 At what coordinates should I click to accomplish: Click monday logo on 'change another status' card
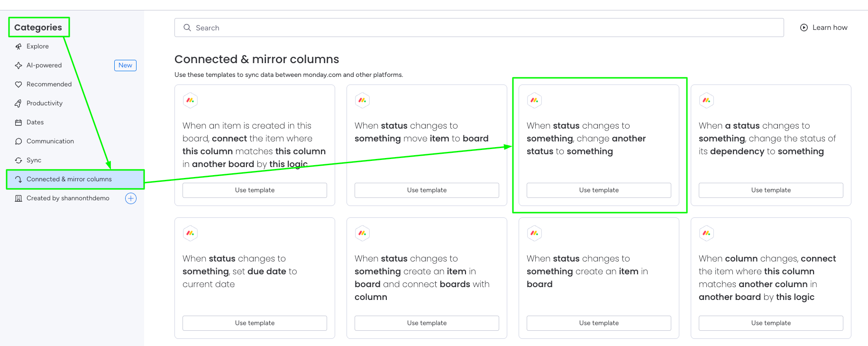[534, 100]
